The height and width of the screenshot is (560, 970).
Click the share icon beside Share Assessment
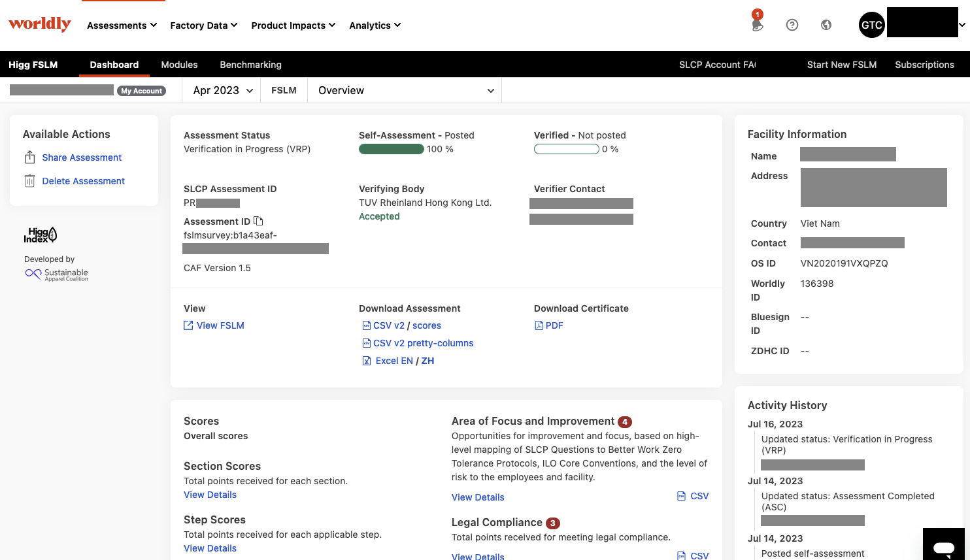[29, 157]
